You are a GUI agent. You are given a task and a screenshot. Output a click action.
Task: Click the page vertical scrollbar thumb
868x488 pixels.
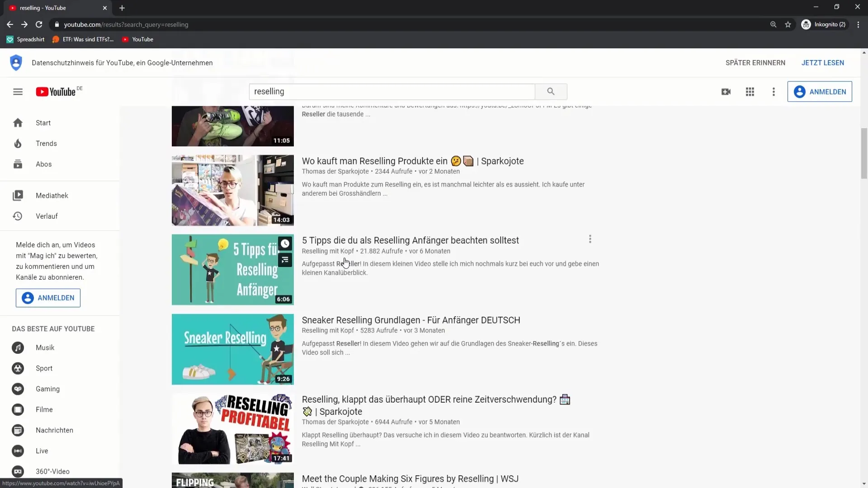[864, 154]
